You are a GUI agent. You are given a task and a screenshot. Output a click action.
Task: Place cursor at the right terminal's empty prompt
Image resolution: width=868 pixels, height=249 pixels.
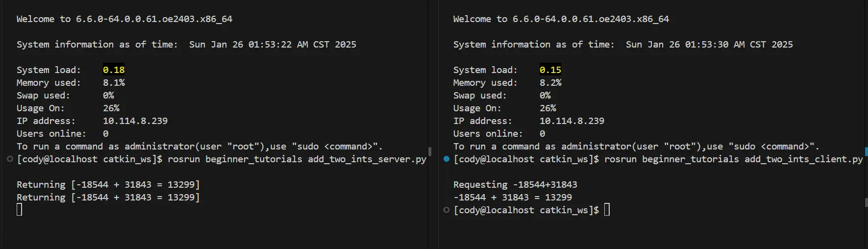(x=607, y=210)
